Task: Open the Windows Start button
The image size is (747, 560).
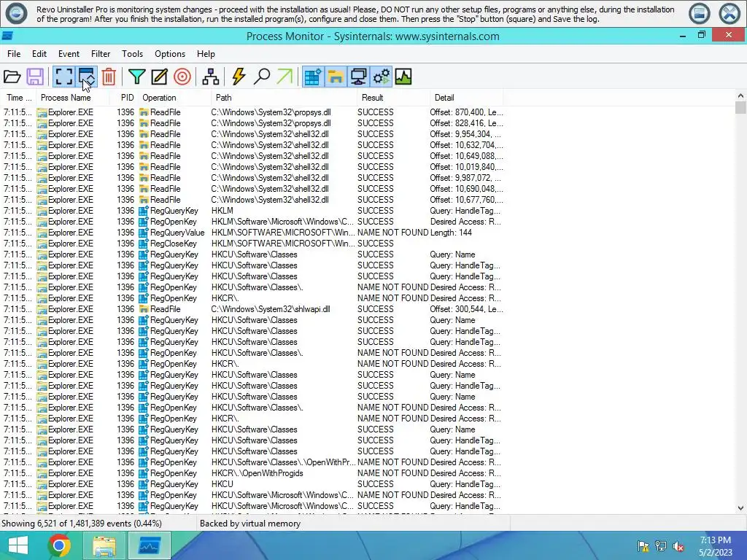Action: point(18,545)
